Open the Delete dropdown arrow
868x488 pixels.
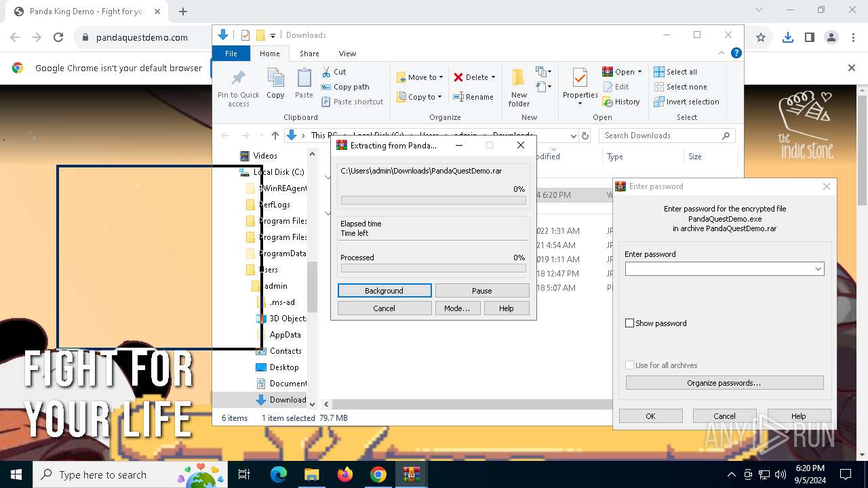(493, 77)
